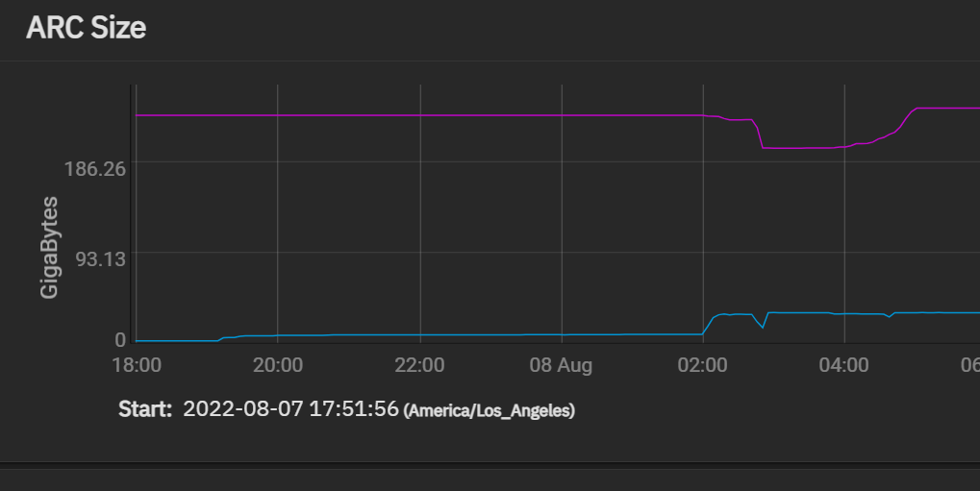The image size is (980, 491).
Task: Click the blue line near 20:00
Action: (x=278, y=335)
